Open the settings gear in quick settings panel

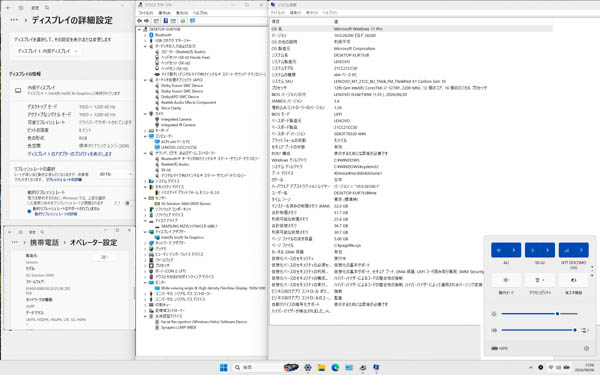click(586, 348)
